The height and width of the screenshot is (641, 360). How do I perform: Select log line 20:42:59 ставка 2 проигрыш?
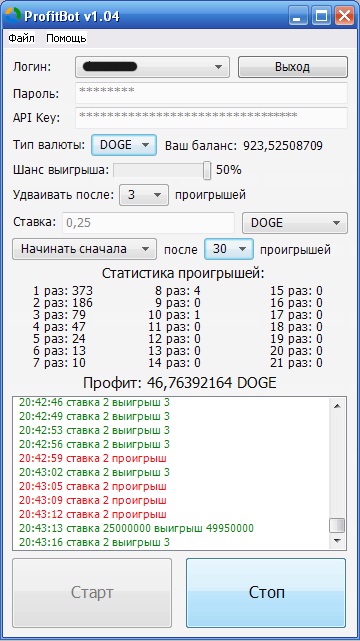(93, 458)
